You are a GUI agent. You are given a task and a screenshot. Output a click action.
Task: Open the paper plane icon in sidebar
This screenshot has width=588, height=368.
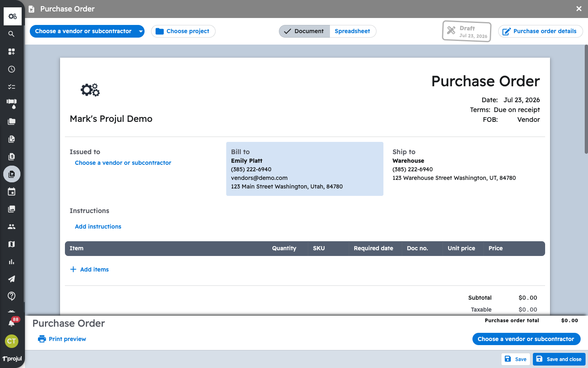[11, 279]
